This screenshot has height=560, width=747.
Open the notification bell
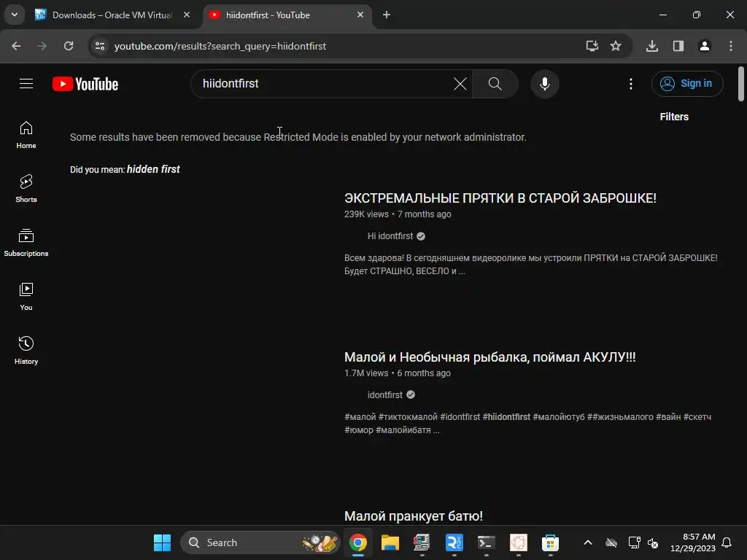pyautogui.click(x=727, y=542)
